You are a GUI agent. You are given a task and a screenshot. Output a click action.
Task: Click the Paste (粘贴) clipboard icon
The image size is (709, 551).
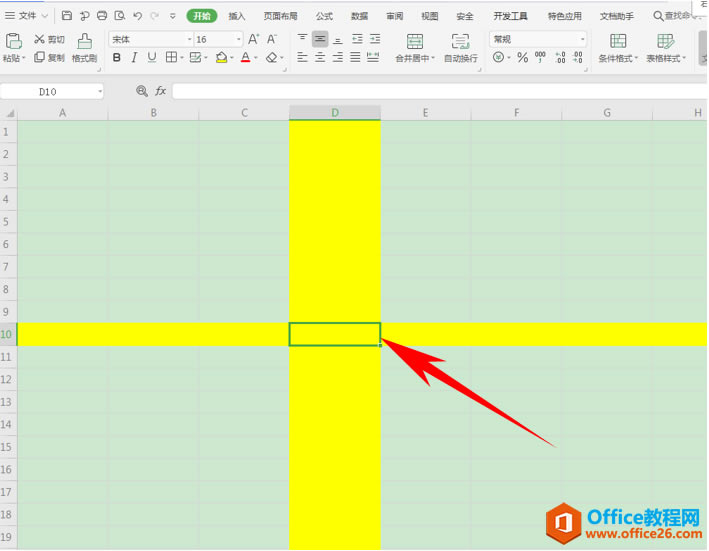click(x=14, y=41)
